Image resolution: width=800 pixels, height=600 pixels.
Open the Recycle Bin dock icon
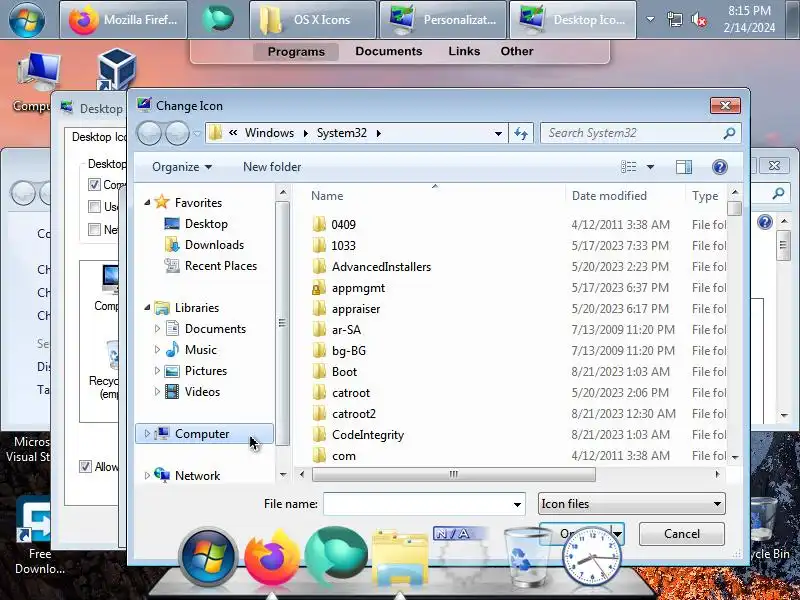click(x=526, y=558)
